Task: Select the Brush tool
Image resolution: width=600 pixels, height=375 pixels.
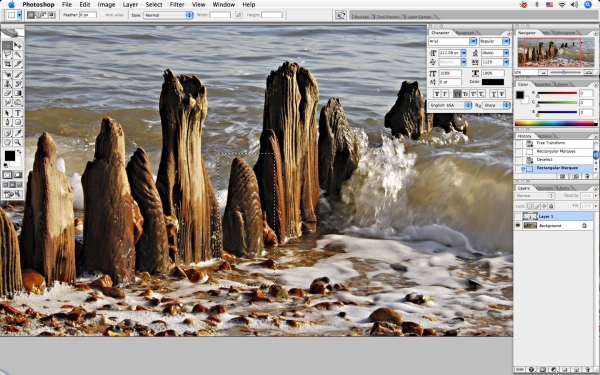Action: click(x=18, y=74)
